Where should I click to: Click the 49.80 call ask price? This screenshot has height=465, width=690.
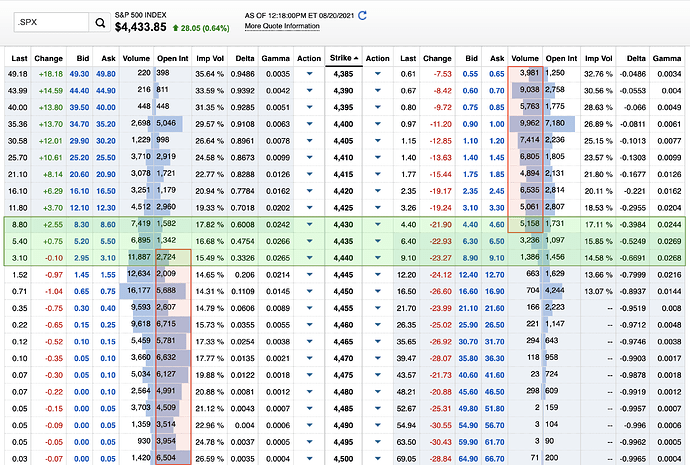coord(105,74)
